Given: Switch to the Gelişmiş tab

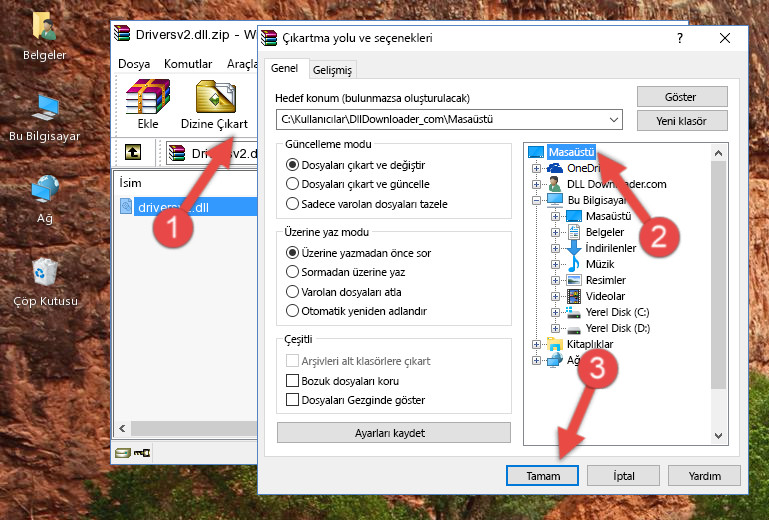Looking at the screenshot, I should (x=332, y=70).
